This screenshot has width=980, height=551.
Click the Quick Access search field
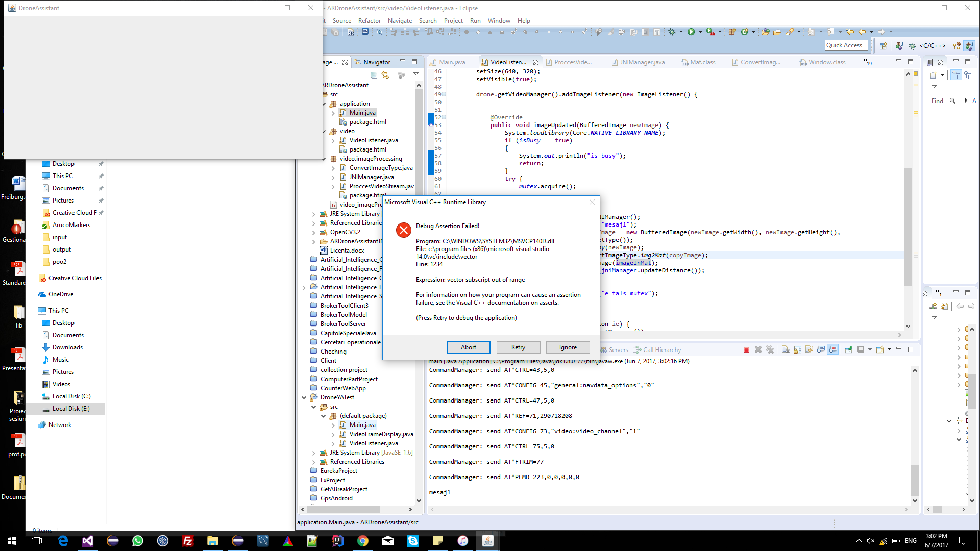coord(846,45)
